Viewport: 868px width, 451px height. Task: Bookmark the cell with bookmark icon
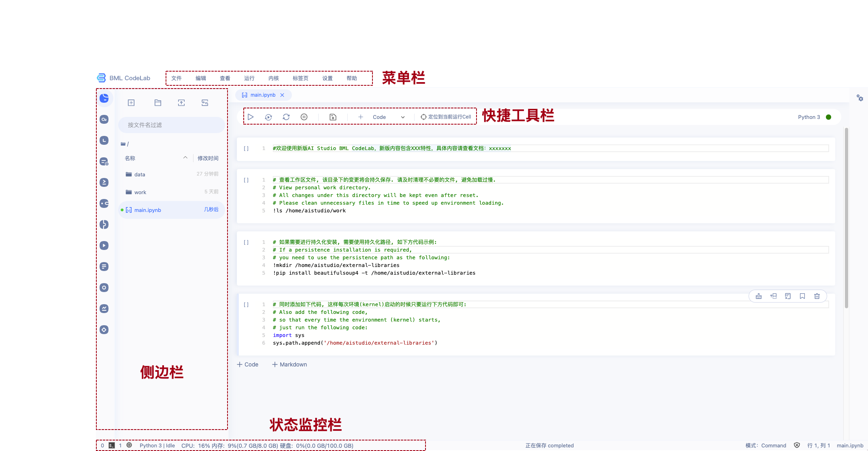(x=802, y=296)
